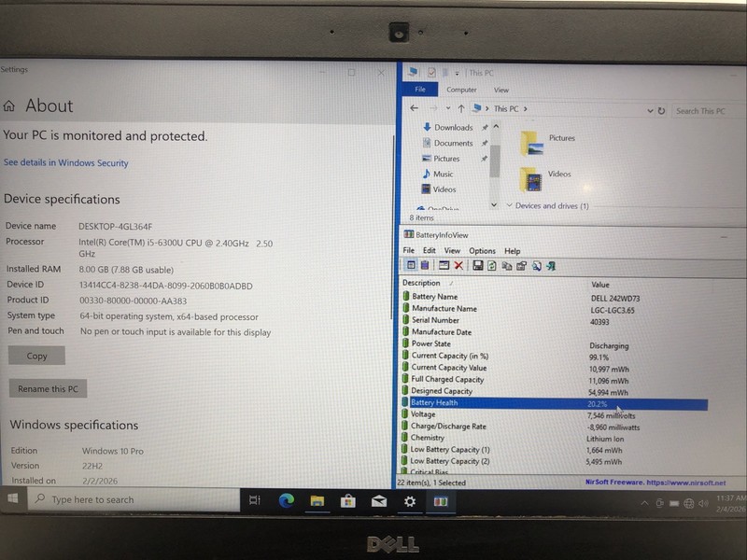The height and width of the screenshot is (560, 747).
Task: Click the Copy button under Device specifications
Action: (36, 356)
